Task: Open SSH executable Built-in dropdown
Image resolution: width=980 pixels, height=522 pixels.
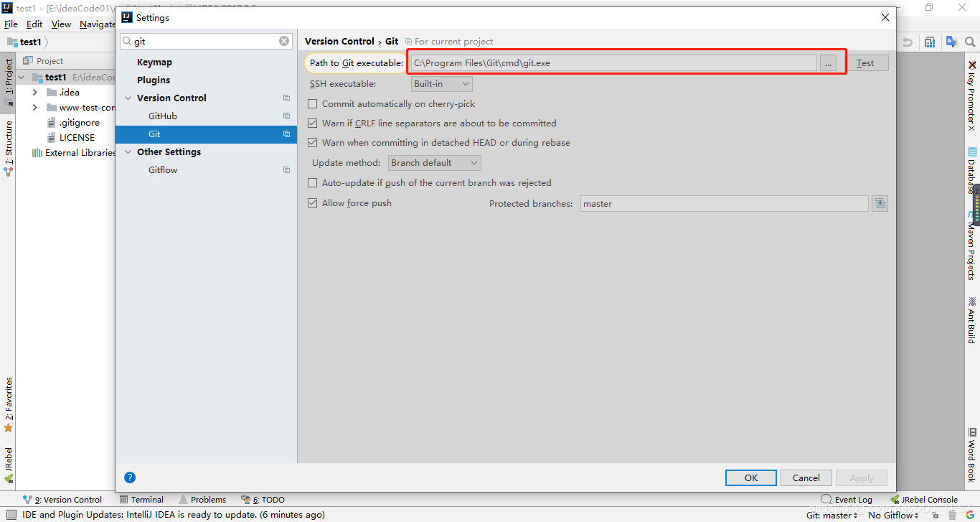Action: [442, 84]
